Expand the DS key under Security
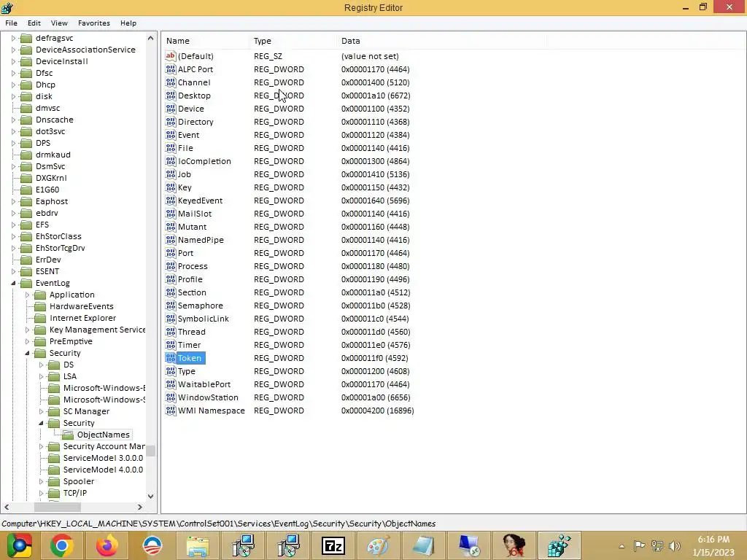Viewport: 747px width, 560px height. coord(41,365)
